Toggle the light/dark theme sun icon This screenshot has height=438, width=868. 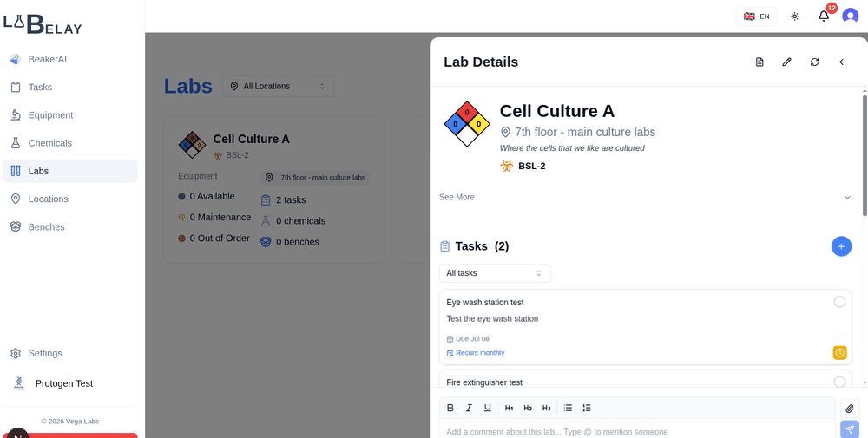(x=794, y=16)
